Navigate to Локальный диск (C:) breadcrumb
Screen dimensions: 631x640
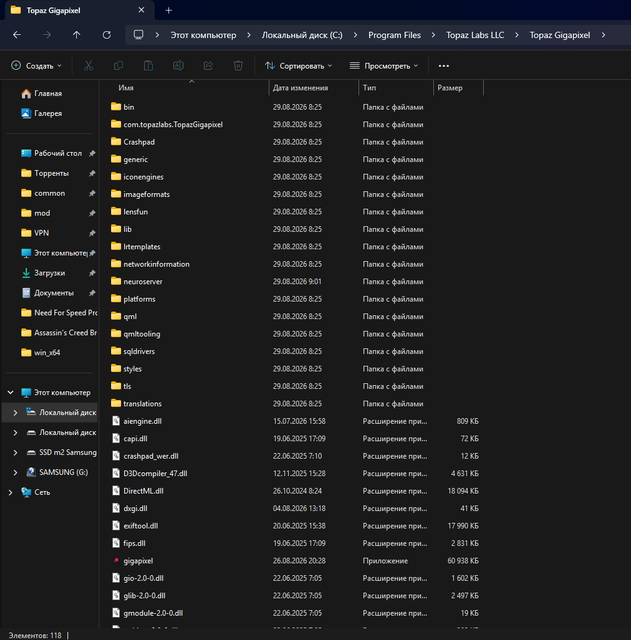coord(302,35)
